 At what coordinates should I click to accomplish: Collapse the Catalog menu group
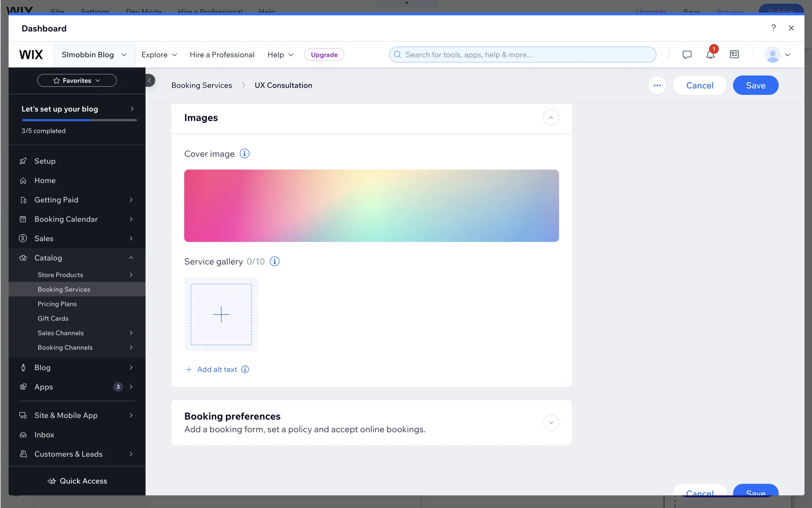pos(131,258)
